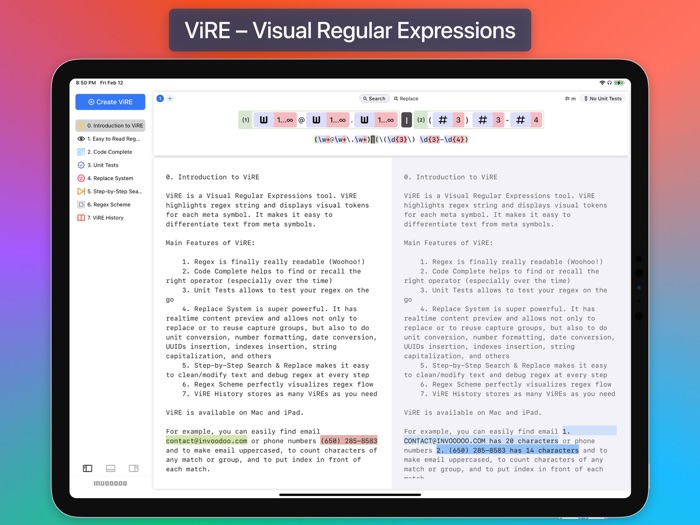Click 'CONTACT@INVOODOO.COM has 20 characters' replacement result
This screenshot has height=525, width=700.
[481, 441]
